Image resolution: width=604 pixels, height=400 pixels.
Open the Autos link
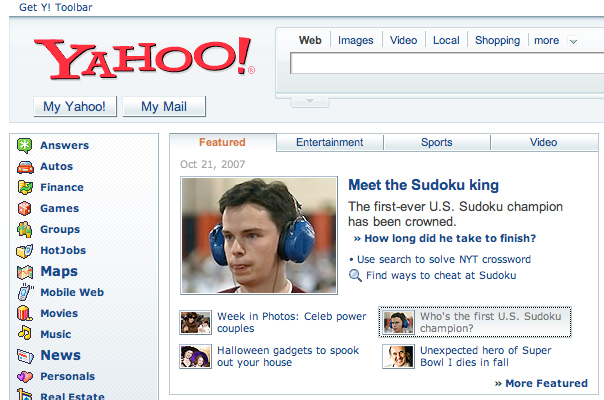tap(57, 166)
